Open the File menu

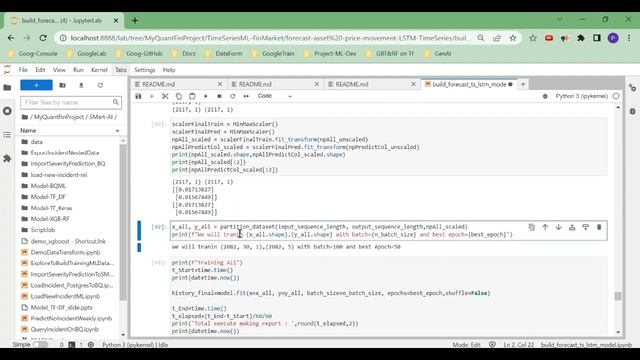pos(23,70)
